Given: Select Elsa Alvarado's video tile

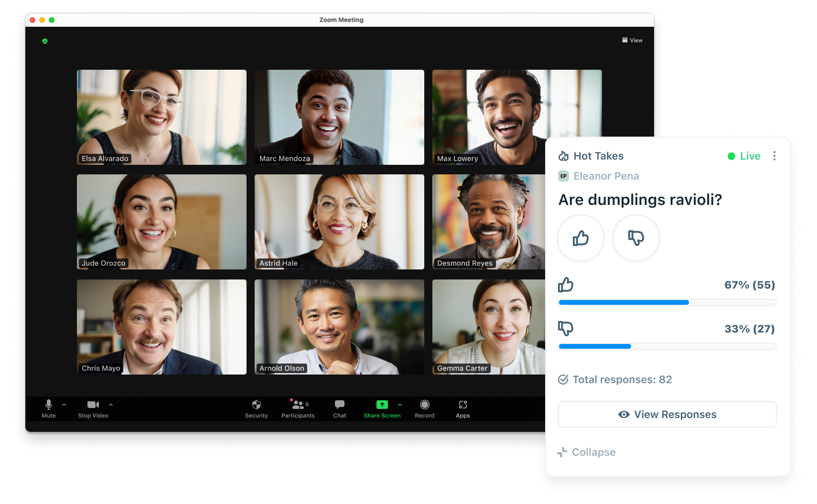Looking at the screenshot, I should coord(162,118).
